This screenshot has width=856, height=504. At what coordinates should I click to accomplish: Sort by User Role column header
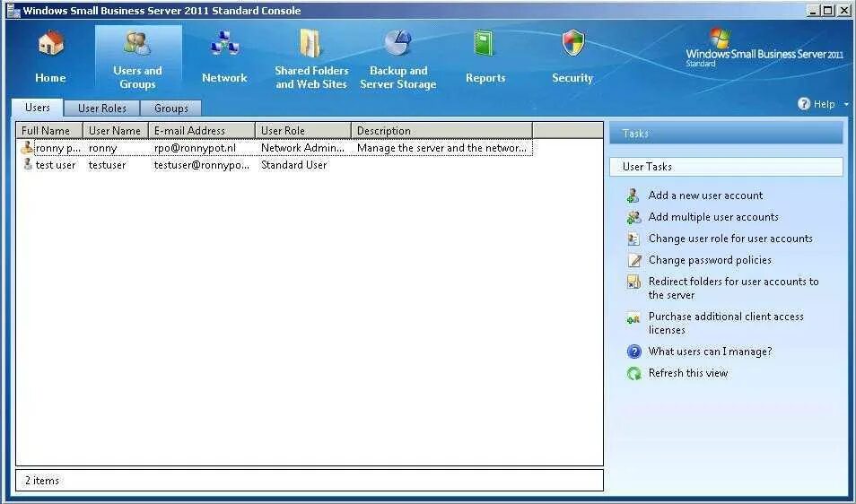tap(303, 131)
